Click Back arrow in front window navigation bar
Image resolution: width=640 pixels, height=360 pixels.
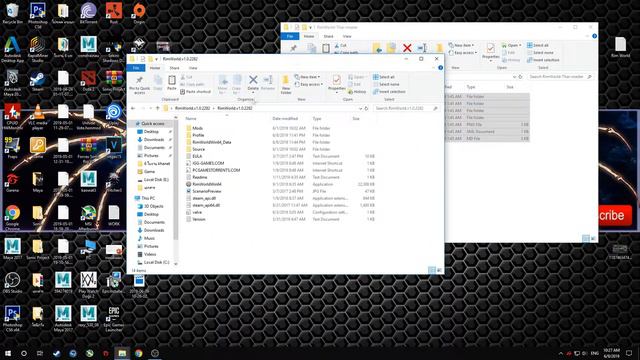(133, 108)
